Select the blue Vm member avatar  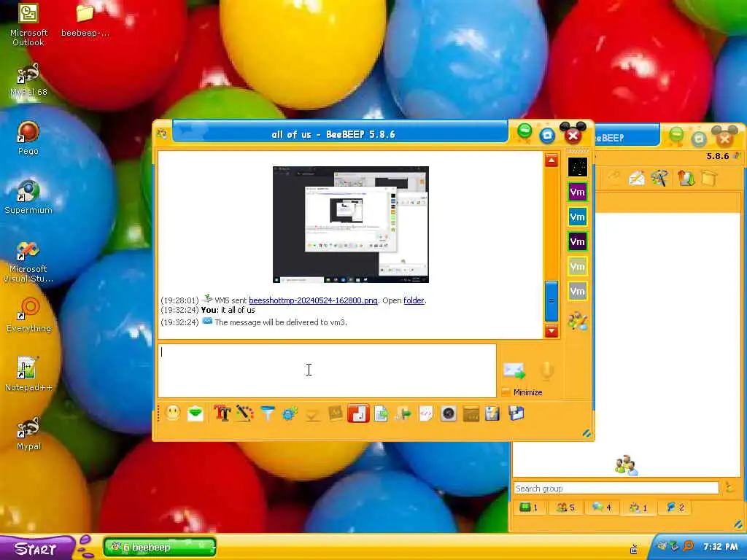578,217
